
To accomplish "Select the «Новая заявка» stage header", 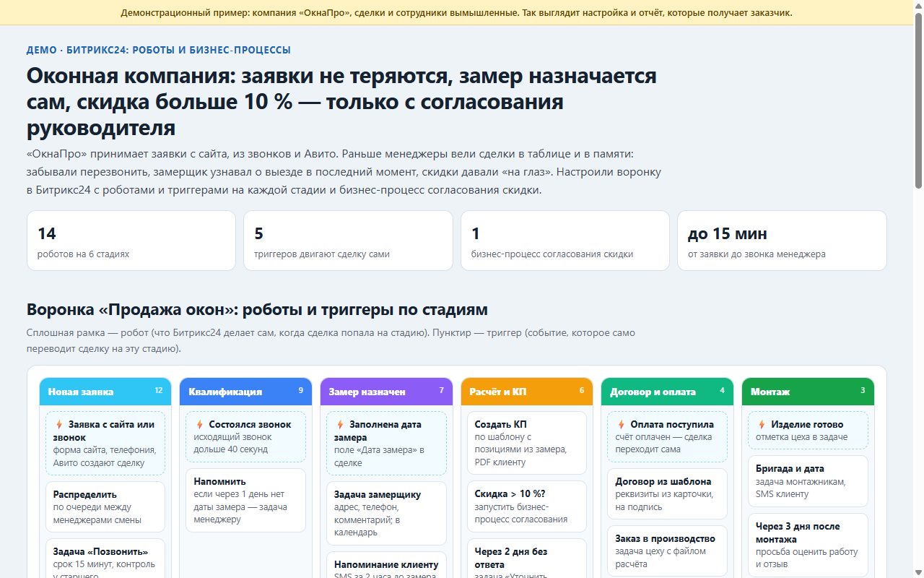I will point(105,392).
